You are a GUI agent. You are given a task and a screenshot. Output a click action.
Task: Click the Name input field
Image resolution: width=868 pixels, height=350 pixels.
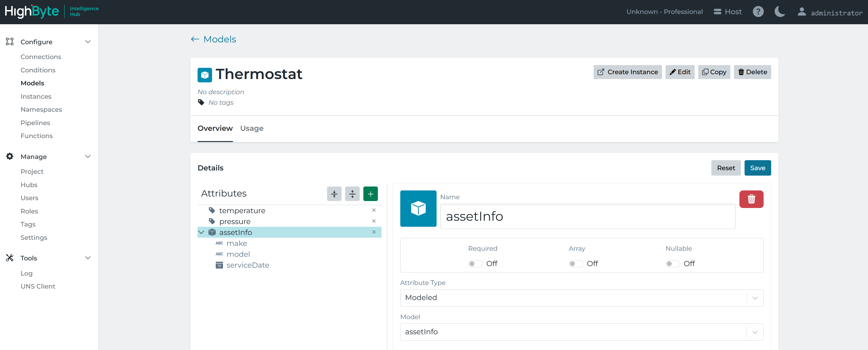click(x=587, y=216)
